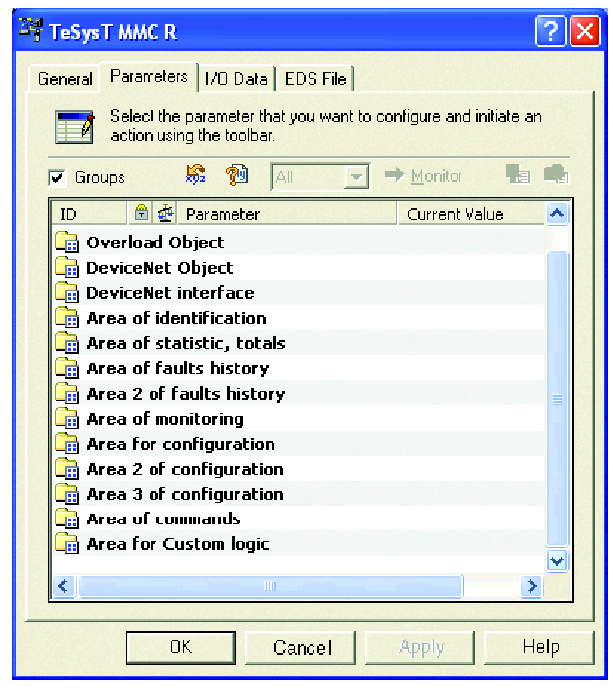Screen dimensions: 613x688
Task: Click the Area of identification folder icon
Action: pos(67,317)
